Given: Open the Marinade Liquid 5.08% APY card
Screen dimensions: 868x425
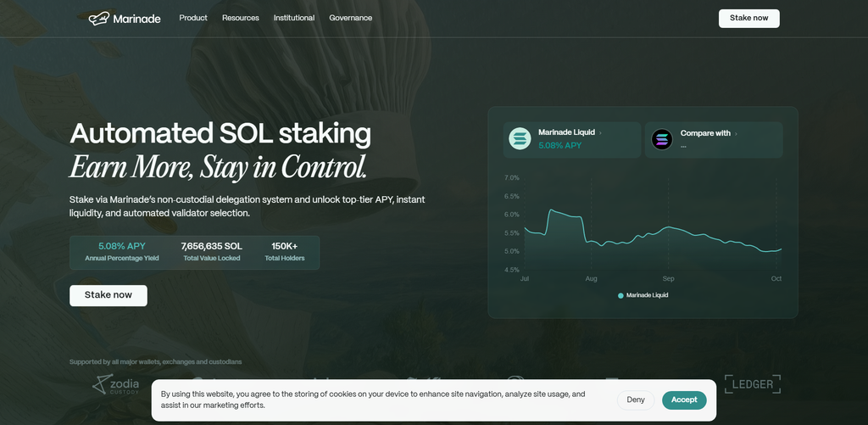Looking at the screenshot, I should click(x=572, y=140).
